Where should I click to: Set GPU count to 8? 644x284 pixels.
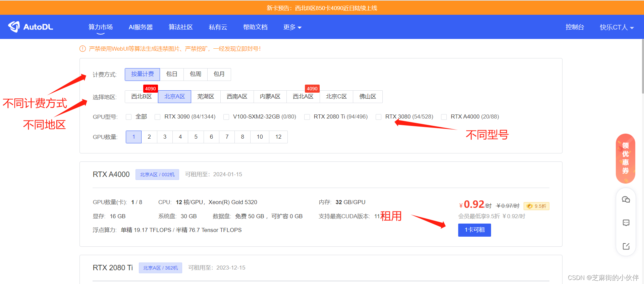click(x=243, y=137)
